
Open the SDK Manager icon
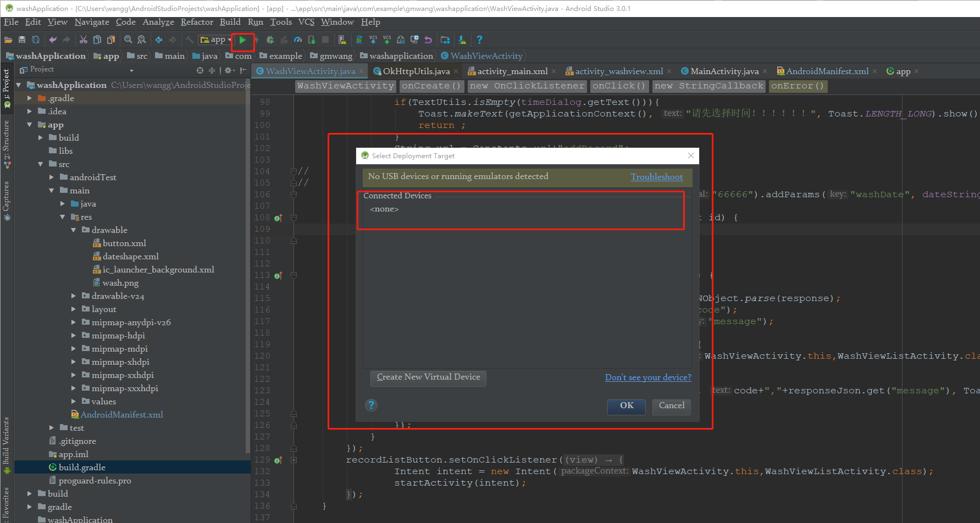(462, 40)
